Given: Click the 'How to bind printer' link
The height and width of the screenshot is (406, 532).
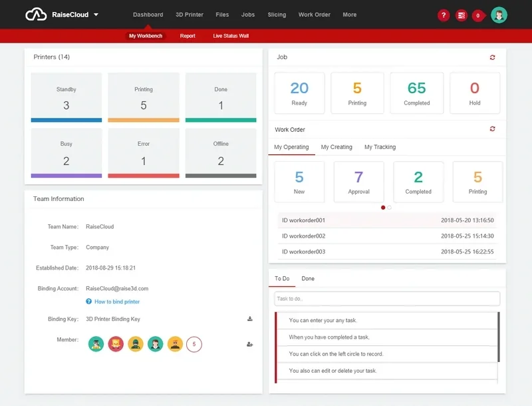Looking at the screenshot, I should pyautogui.click(x=117, y=302).
